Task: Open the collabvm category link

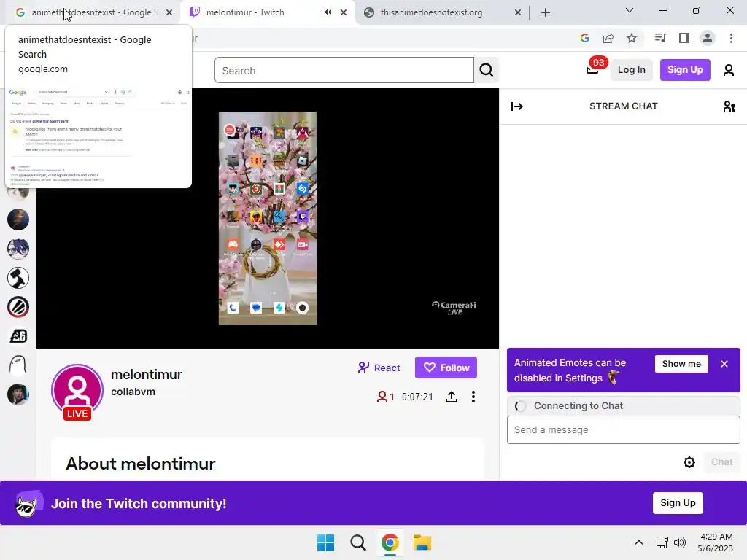Action: click(x=133, y=392)
